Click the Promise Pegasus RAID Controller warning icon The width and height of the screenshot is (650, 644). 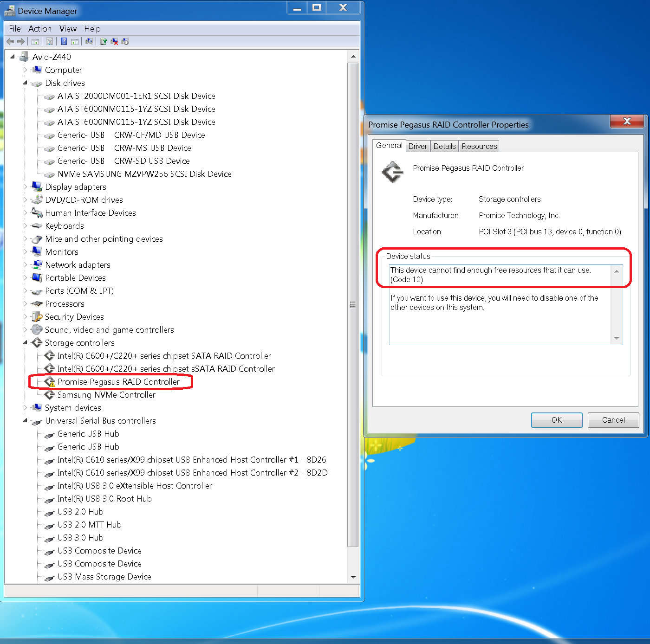(x=50, y=382)
